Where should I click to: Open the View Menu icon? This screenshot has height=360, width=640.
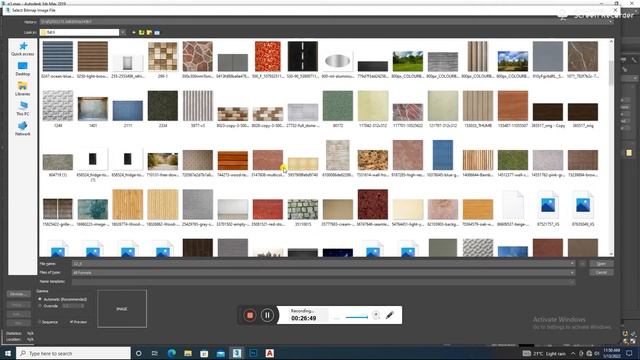click(x=157, y=32)
